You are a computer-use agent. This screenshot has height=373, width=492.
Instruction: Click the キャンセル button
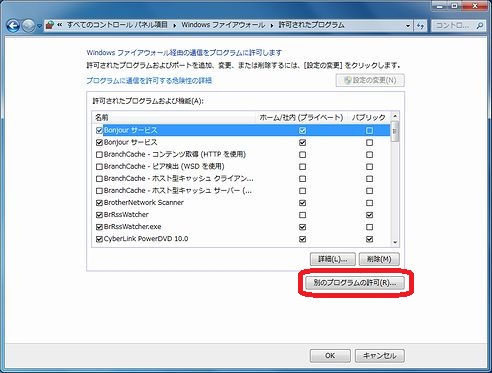coord(380,356)
